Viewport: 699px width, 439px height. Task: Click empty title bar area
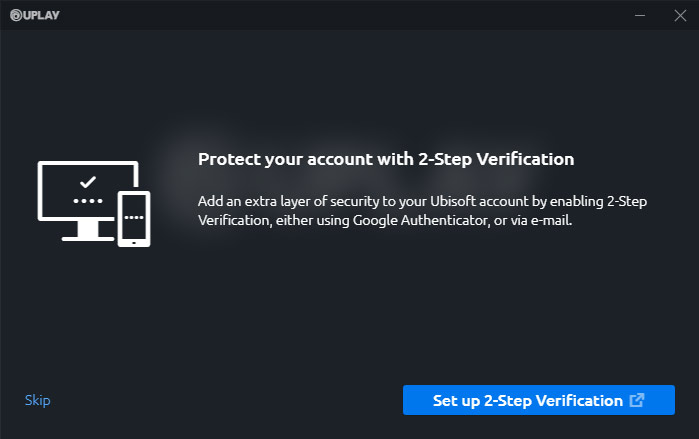click(350, 15)
